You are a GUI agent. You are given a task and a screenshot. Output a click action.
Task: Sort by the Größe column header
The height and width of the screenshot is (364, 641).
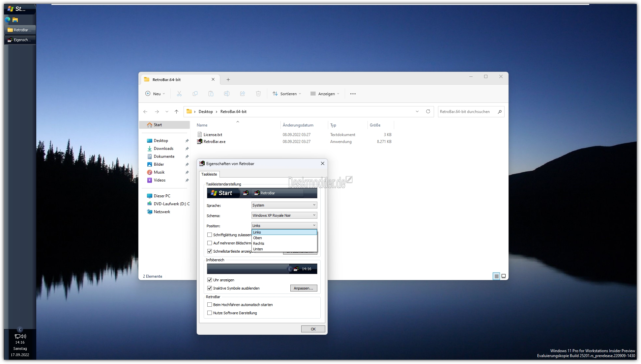(380, 125)
